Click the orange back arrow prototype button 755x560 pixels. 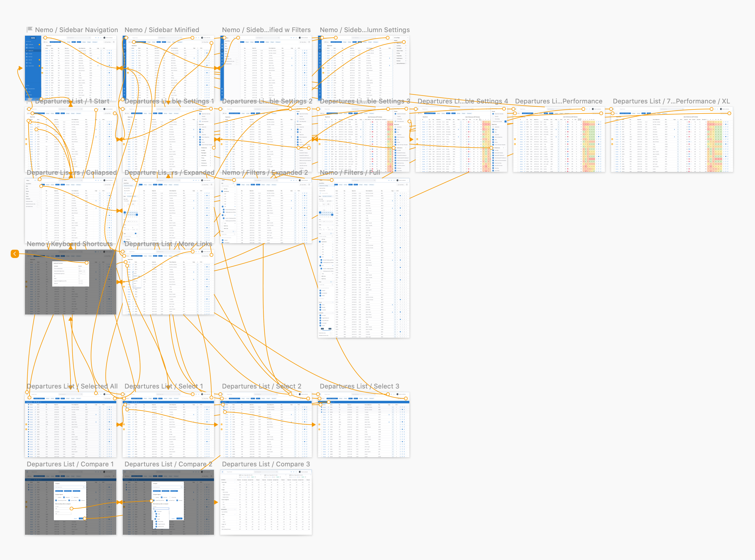pyautogui.click(x=15, y=254)
